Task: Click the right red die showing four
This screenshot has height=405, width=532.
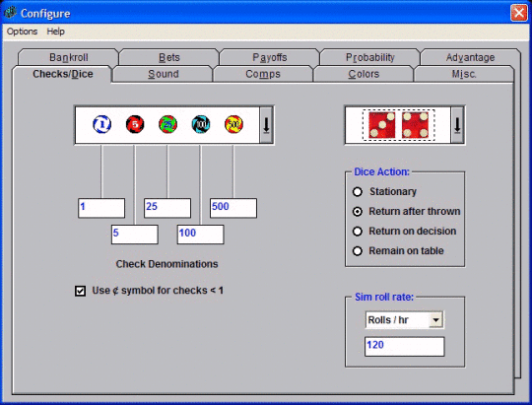Action: (415, 125)
